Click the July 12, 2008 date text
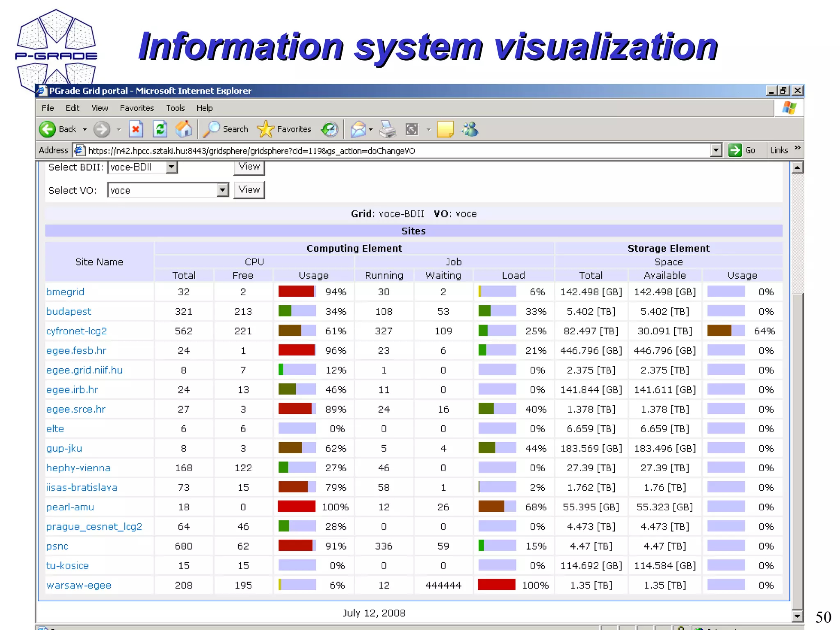The image size is (840, 630). [x=374, y=613]
